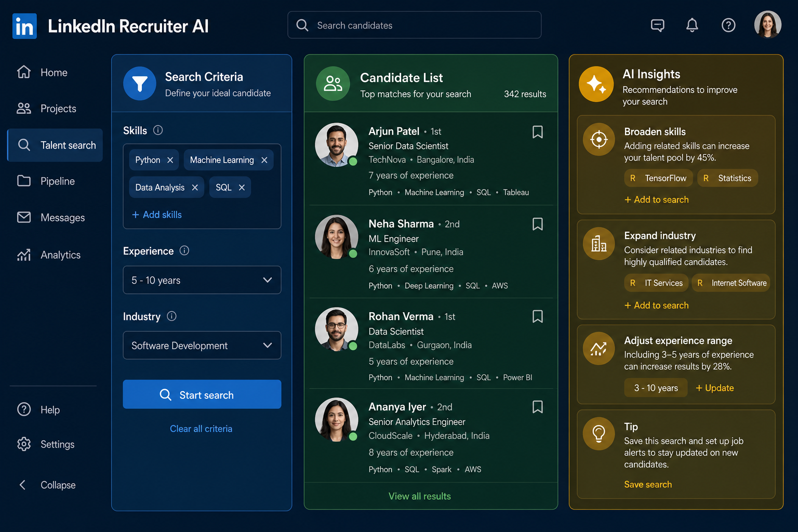Image resolution: width=798 pixels, height=532 pixels.
Task: Click Senior Data Scientist title text
Action: [408, 146]
